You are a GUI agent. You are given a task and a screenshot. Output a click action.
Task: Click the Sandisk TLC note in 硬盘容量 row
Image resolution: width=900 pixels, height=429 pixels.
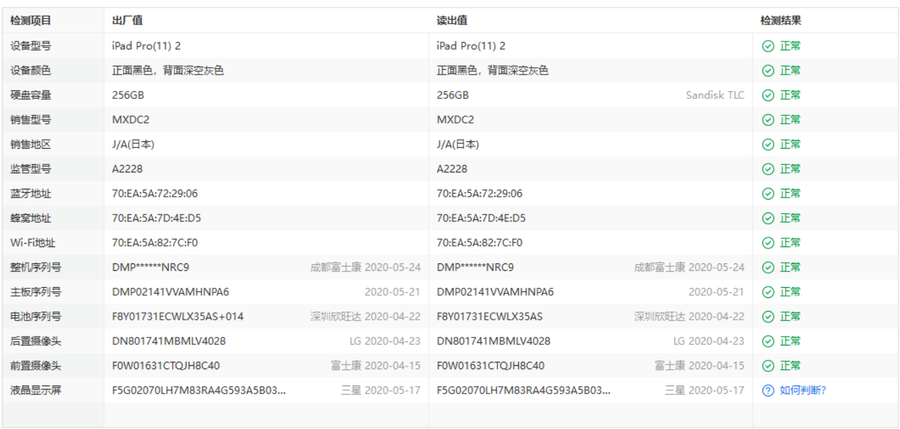tap(715, 95)
